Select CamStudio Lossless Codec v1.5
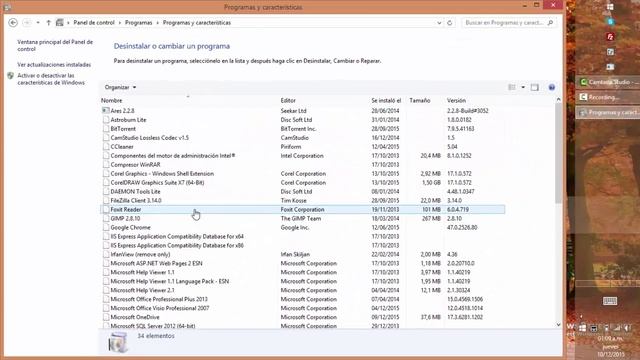Viewport: 640px width, 360px height. (x=302, y=138)
